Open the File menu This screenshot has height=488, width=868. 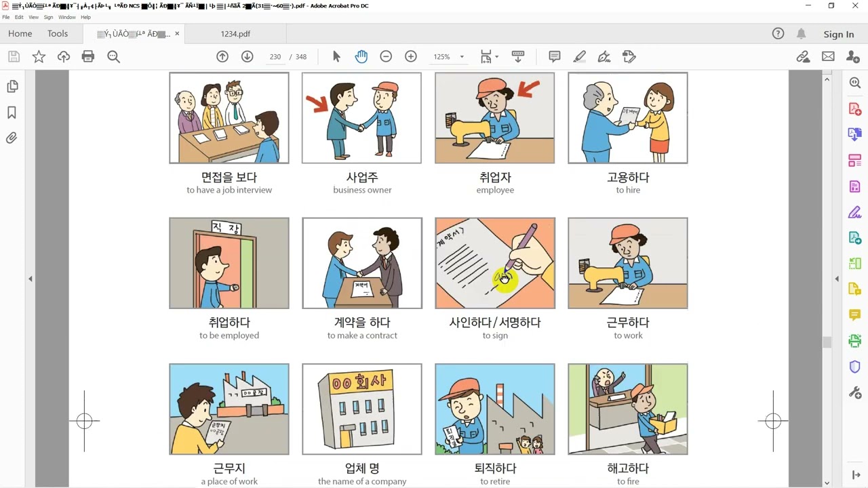[x=6, y=17]
